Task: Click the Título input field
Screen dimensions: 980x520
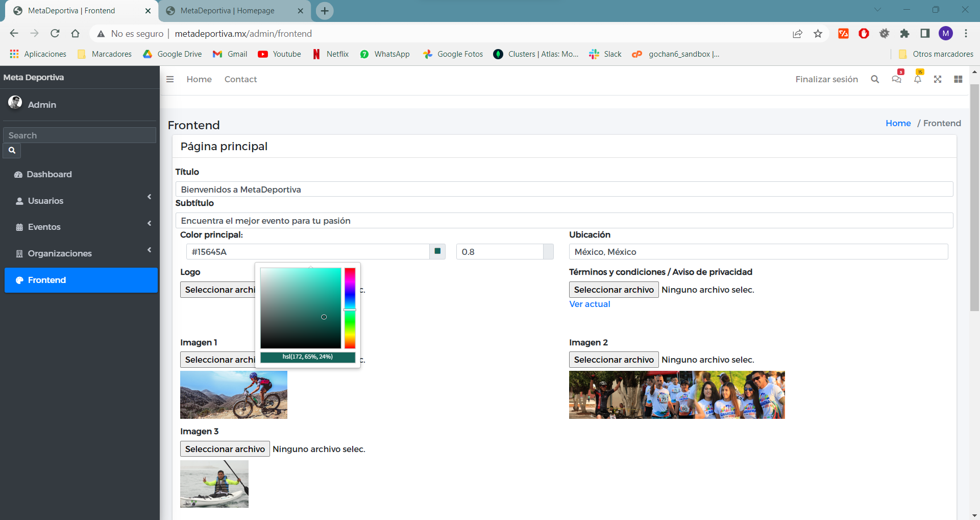Action: click(x=564, y=189)
